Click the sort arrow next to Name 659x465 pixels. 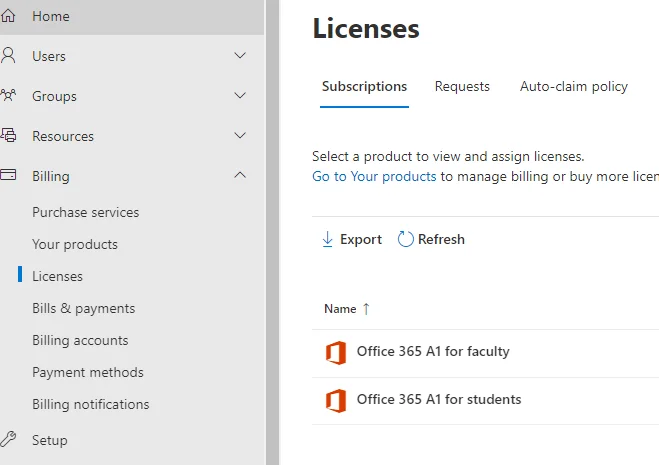[366, 309]
